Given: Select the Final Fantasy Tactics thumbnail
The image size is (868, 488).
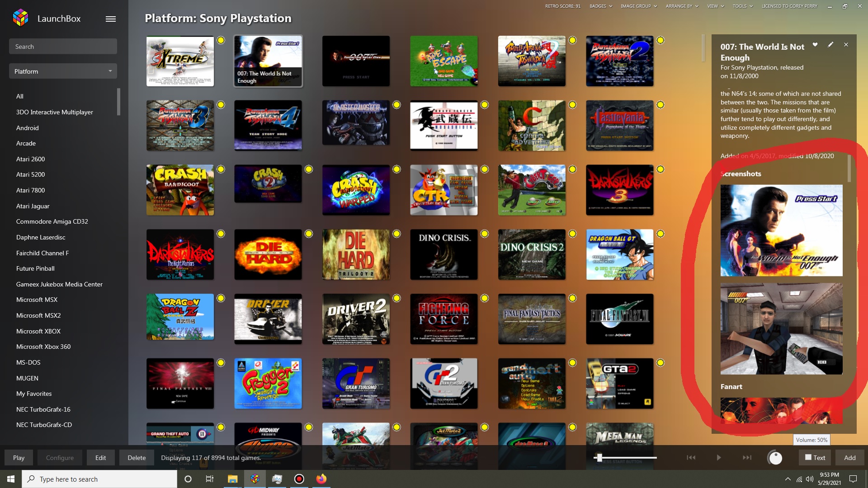Looking at the screenshot, I should pyautogui.click(x=532, y=319).
